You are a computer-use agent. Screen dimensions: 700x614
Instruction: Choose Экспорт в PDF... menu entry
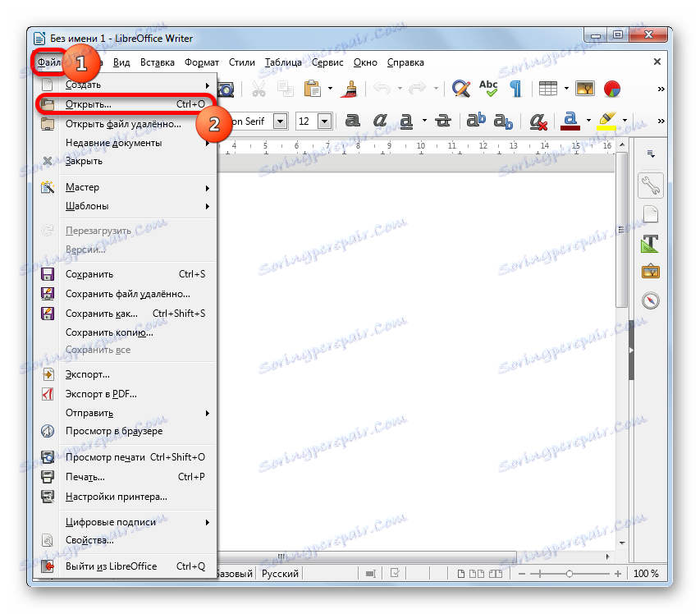click(x=124, y=394)
